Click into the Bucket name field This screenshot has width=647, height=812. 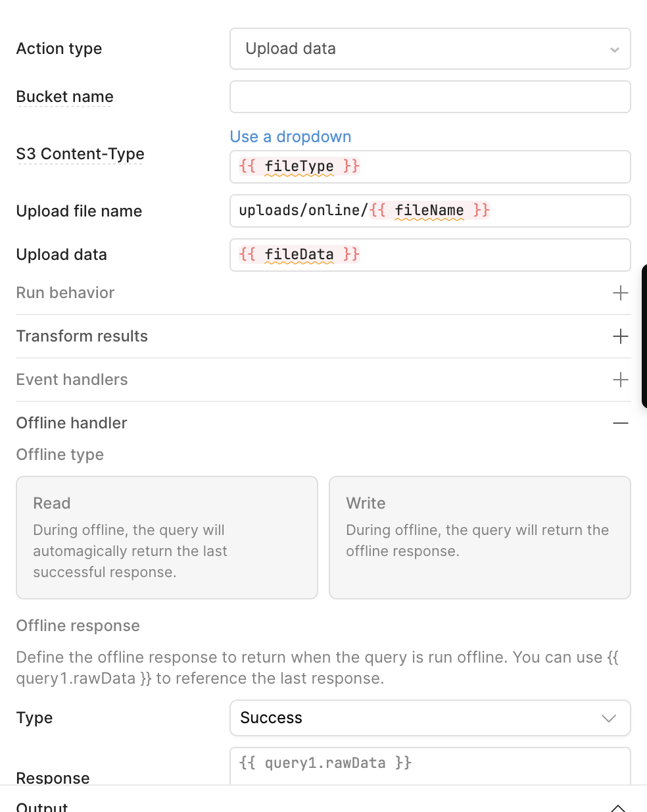430,97
